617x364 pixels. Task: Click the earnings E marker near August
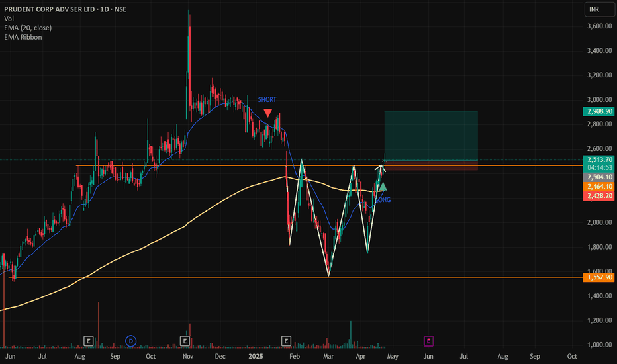coord(89,341)
